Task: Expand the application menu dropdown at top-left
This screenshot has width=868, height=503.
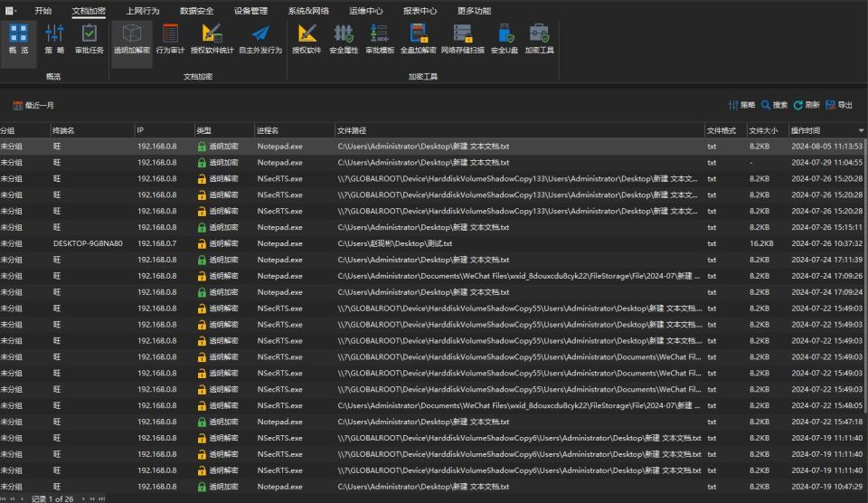Action: pos(11,11)
